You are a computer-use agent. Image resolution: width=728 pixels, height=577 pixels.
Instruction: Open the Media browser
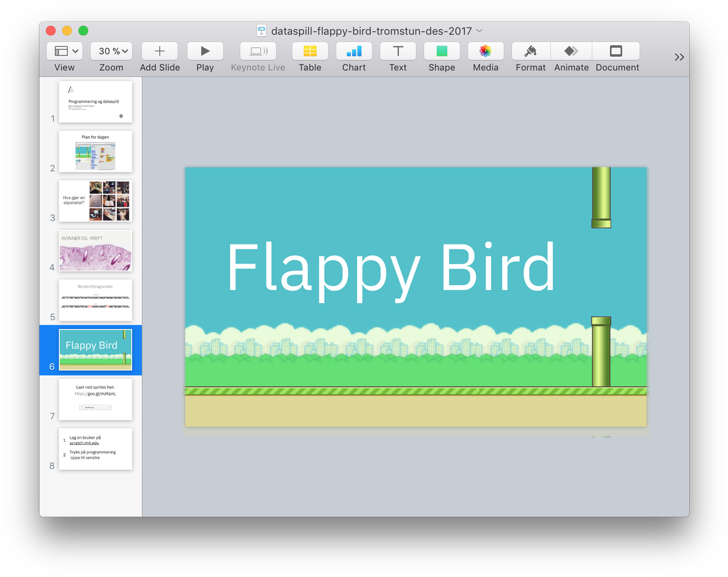[486, 51]
